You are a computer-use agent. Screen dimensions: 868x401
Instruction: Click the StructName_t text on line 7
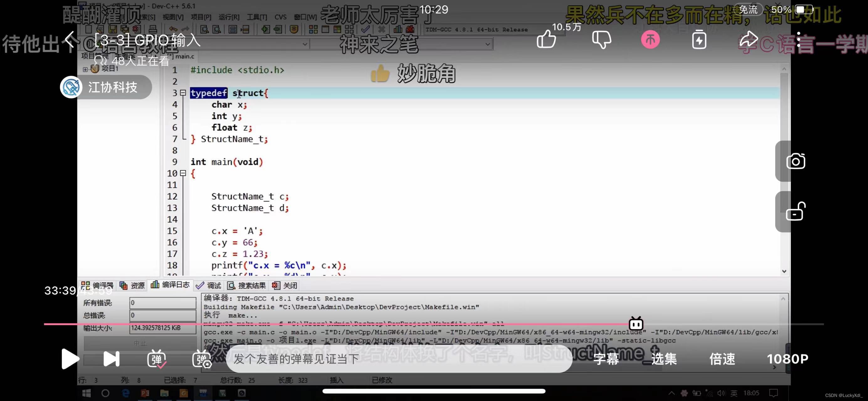pyautogui.click(x=232, y=139)
